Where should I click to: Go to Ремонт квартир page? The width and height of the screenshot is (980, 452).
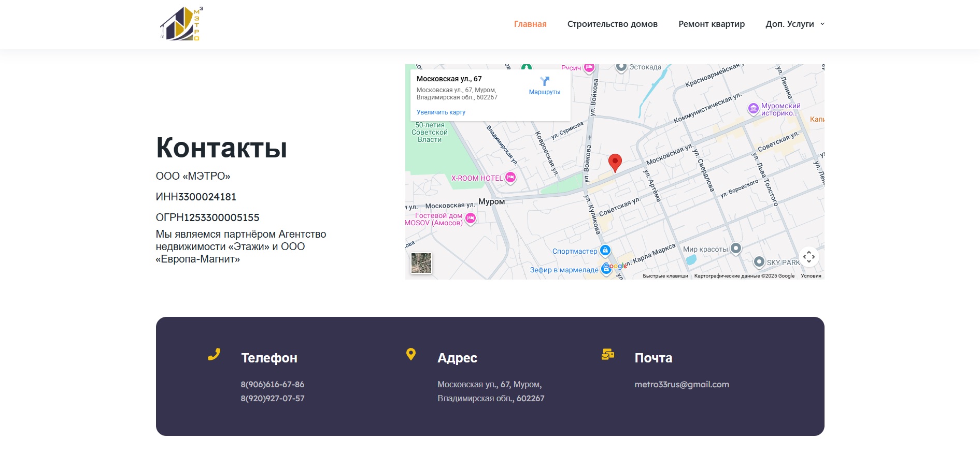[711, 24]
